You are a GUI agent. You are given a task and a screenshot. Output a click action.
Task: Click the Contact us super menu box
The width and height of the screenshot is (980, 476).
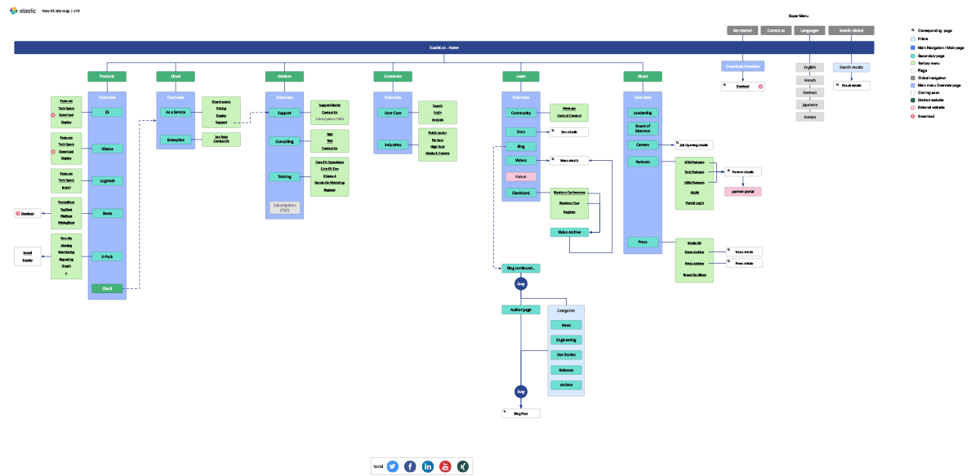776,30
